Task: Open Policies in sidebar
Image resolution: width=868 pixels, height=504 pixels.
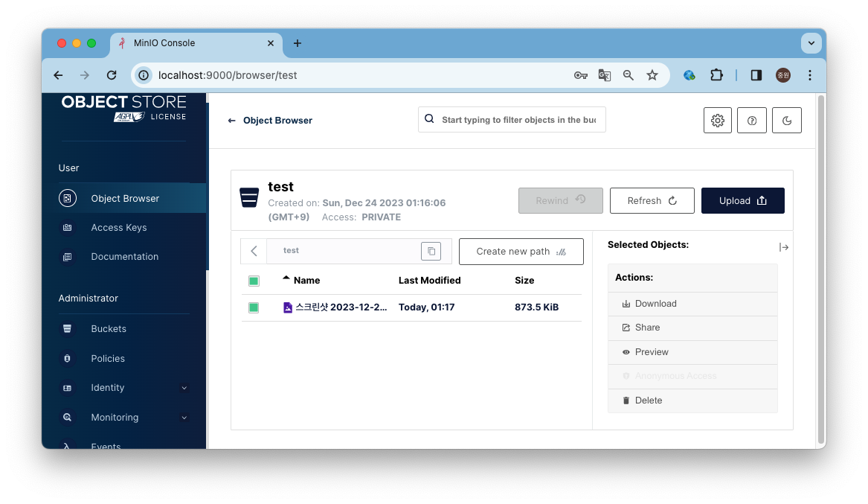Action: click(124, 358)
